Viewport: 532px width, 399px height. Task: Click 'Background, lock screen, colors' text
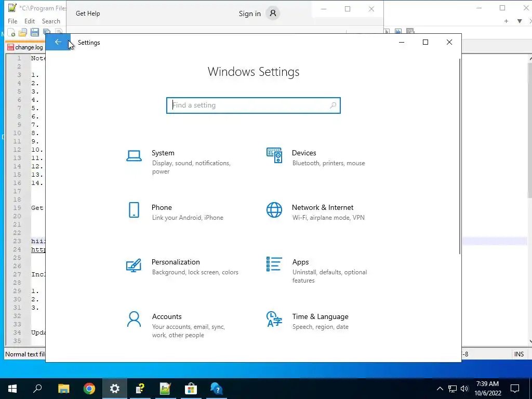tap(195, 272)
